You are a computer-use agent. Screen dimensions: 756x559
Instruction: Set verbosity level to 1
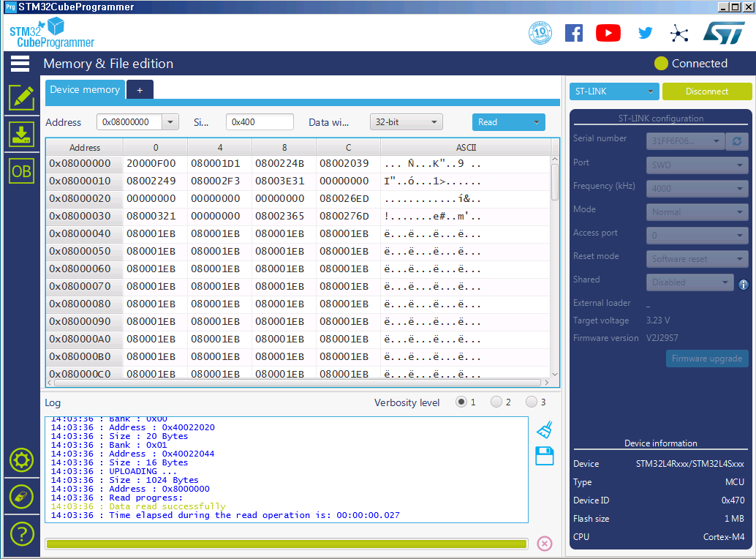[x=461, y=402]
